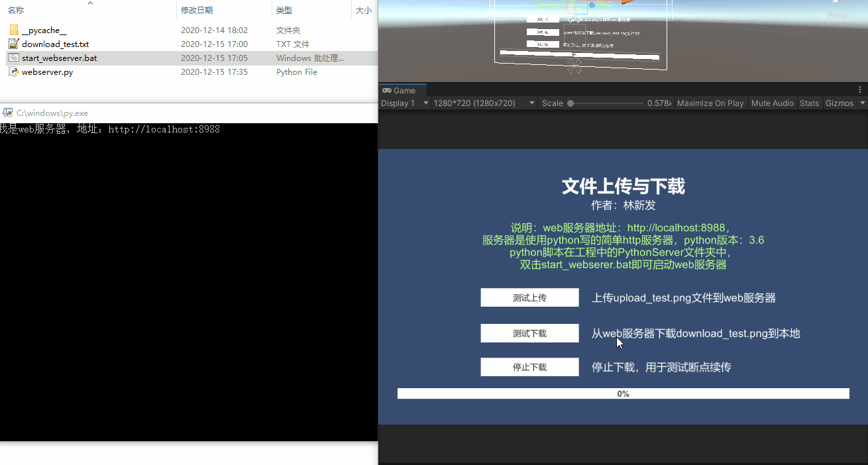Open the Display 1 dropdown
This screenshot has width=868, height=465.
coord(404,103)
